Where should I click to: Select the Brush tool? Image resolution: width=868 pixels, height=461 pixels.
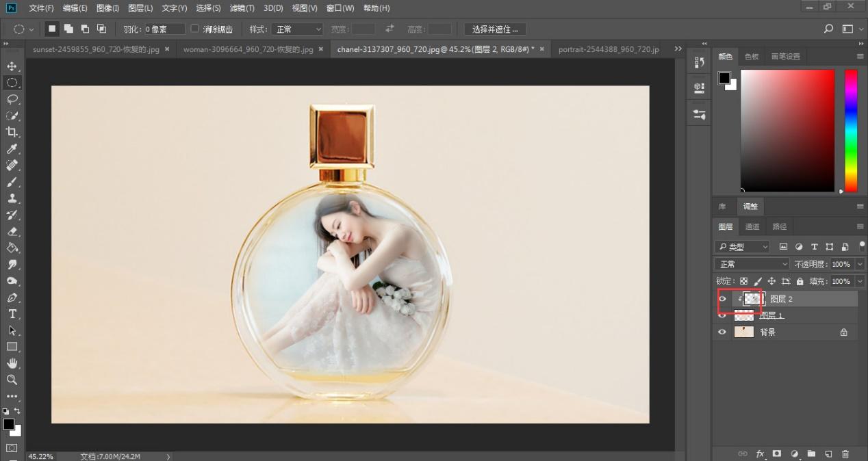point(12,182)
